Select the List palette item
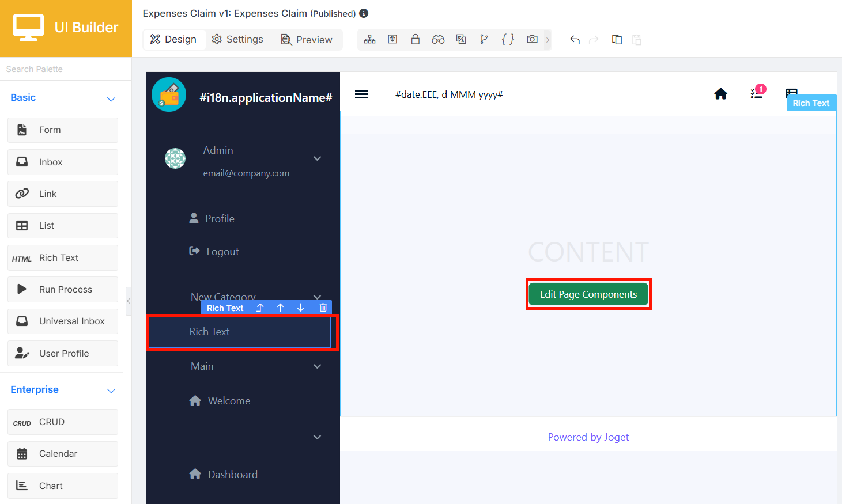This screenshot has height=504, width=842. coord(63,226)
